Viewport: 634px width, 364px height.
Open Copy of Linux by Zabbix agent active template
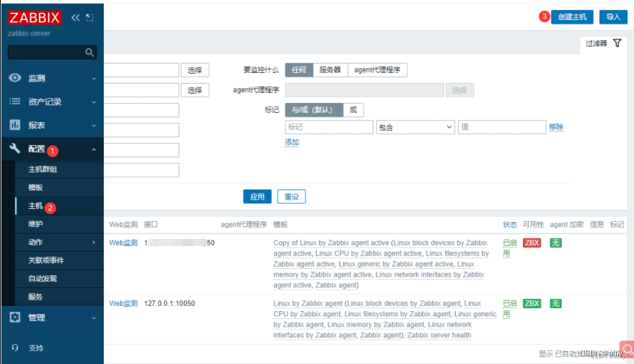331,243
